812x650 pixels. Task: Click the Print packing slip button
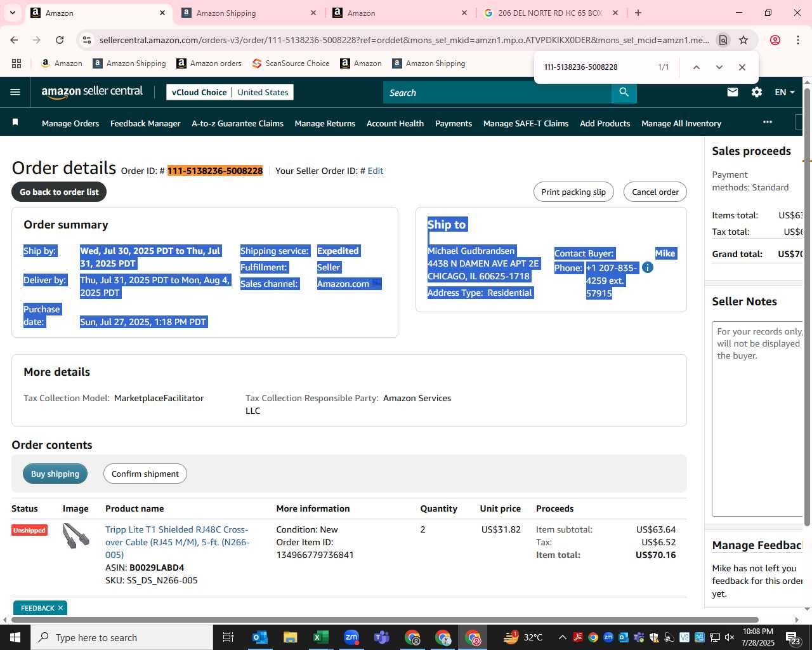pos(573,192)
